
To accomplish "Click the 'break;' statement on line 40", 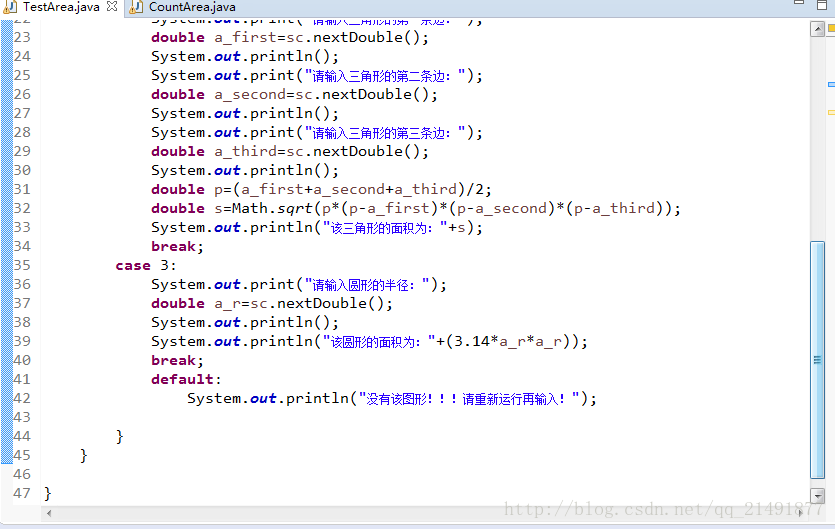I will point(177,361).
